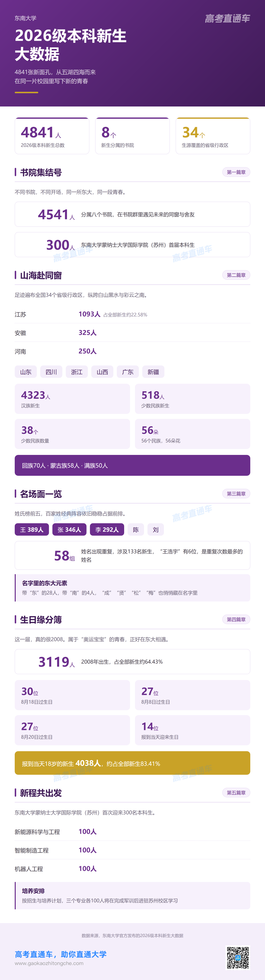Click the 机器人工程 100人 row
The height and width of the screenshot is (980, 265).
tap(132, 869)
